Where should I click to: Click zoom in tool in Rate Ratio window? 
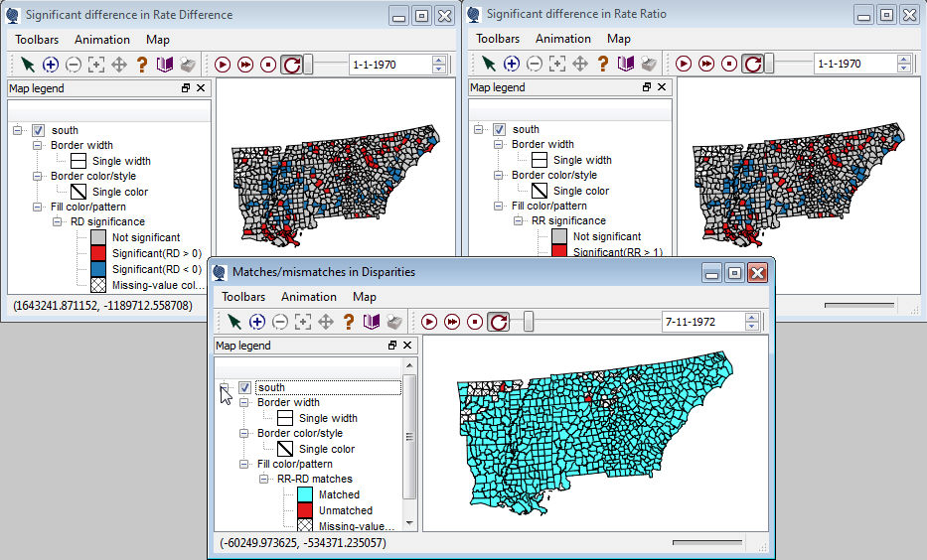[x=512, y=64]
